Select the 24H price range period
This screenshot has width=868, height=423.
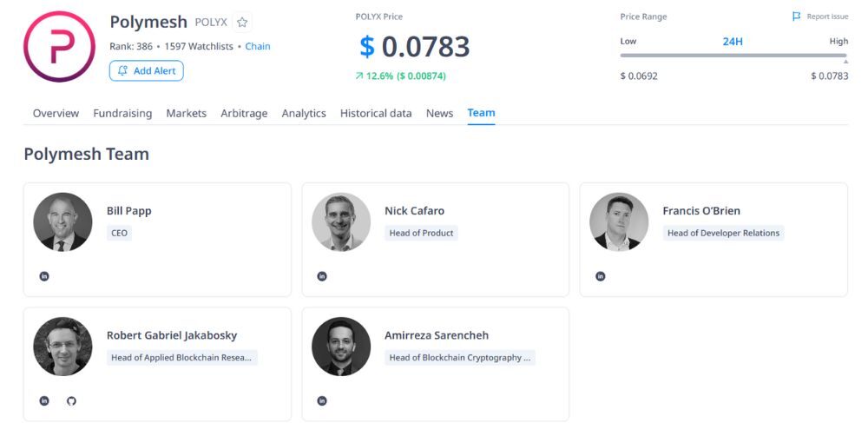(733, 41)
